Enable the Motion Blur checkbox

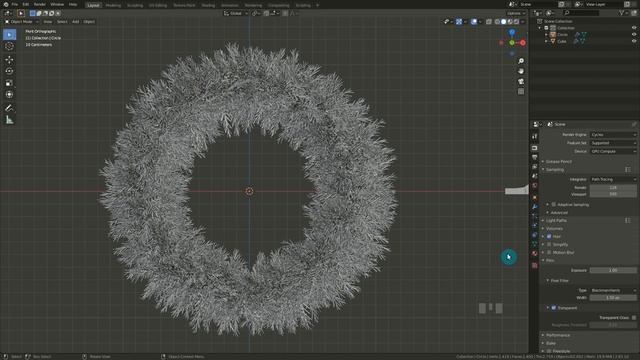point(549,252)
